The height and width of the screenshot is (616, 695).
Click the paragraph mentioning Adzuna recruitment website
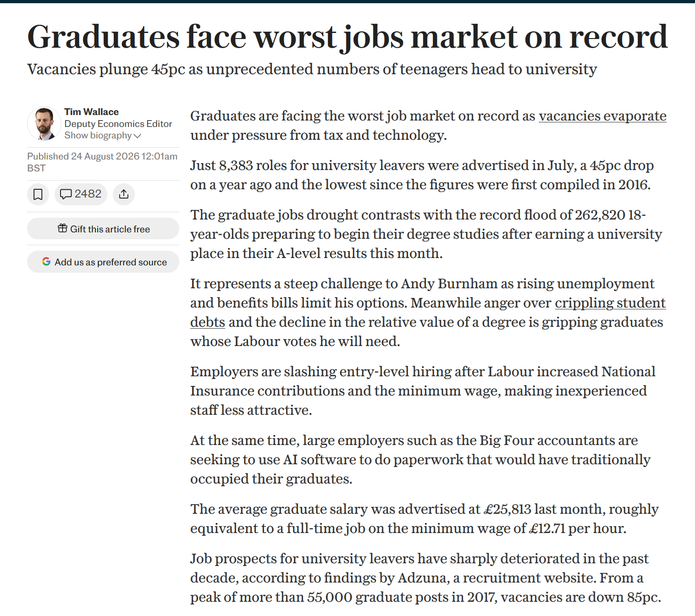point(425,578)
